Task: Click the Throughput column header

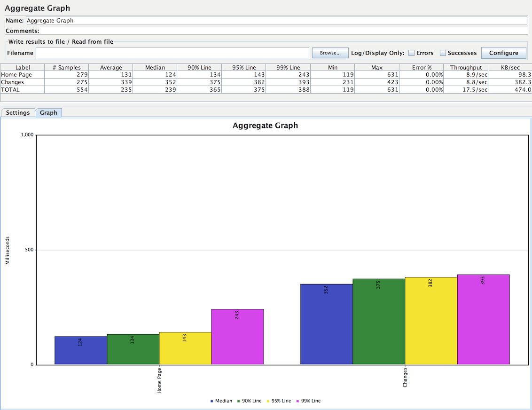Action: (x=465, y=67)
